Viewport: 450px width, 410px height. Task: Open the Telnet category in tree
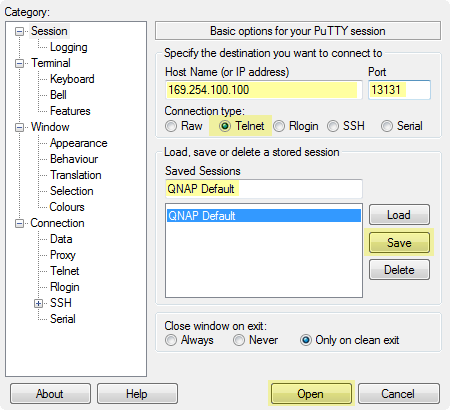coord(65,271)
